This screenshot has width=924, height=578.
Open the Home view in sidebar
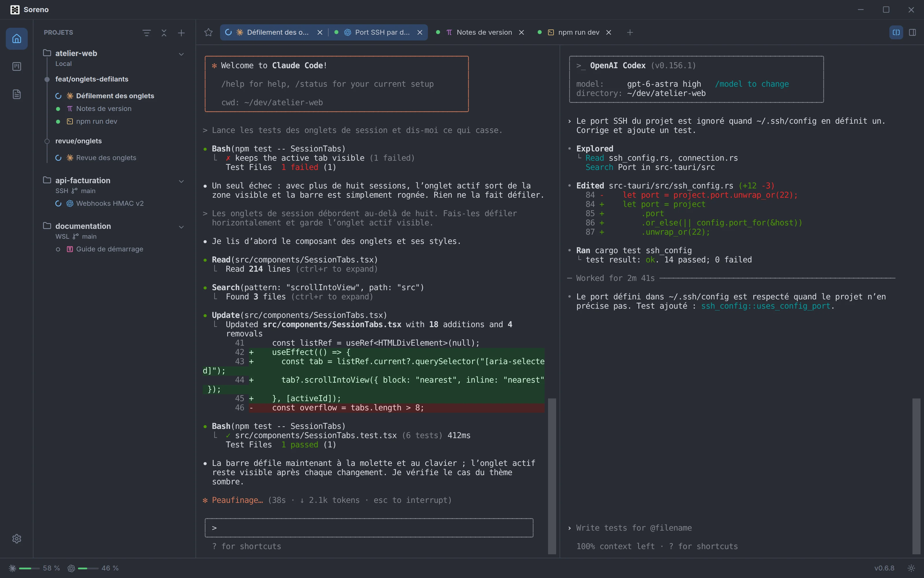click(16, 39)
